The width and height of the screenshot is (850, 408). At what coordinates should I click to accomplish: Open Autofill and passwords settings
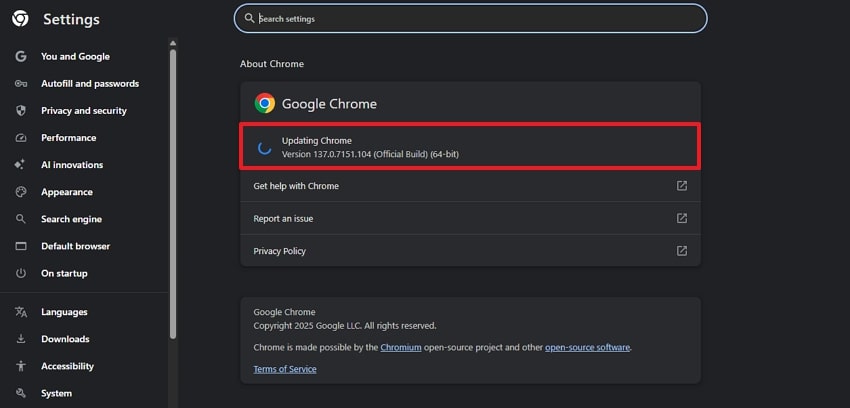coord(90,83)
